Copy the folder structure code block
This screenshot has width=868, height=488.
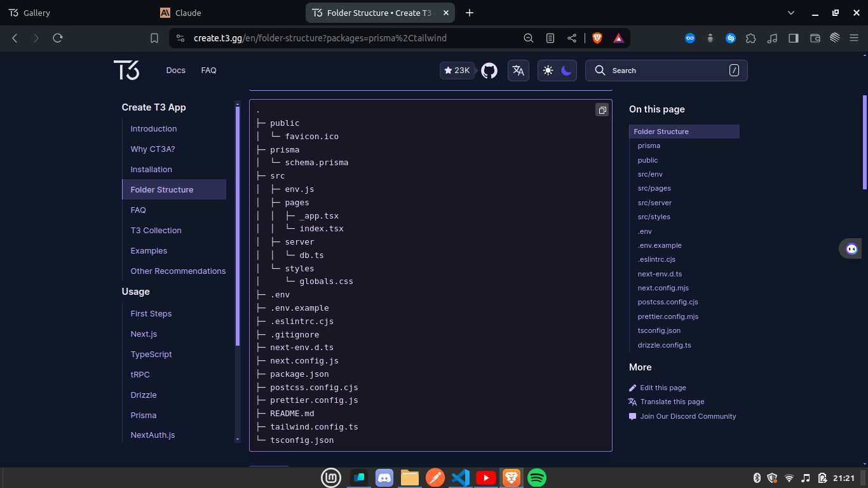602,110
